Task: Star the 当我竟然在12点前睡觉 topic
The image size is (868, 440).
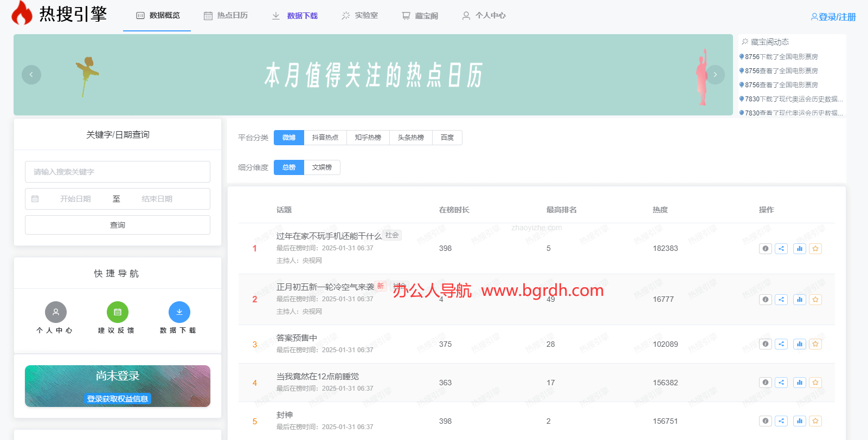Action: click(815, 383)
